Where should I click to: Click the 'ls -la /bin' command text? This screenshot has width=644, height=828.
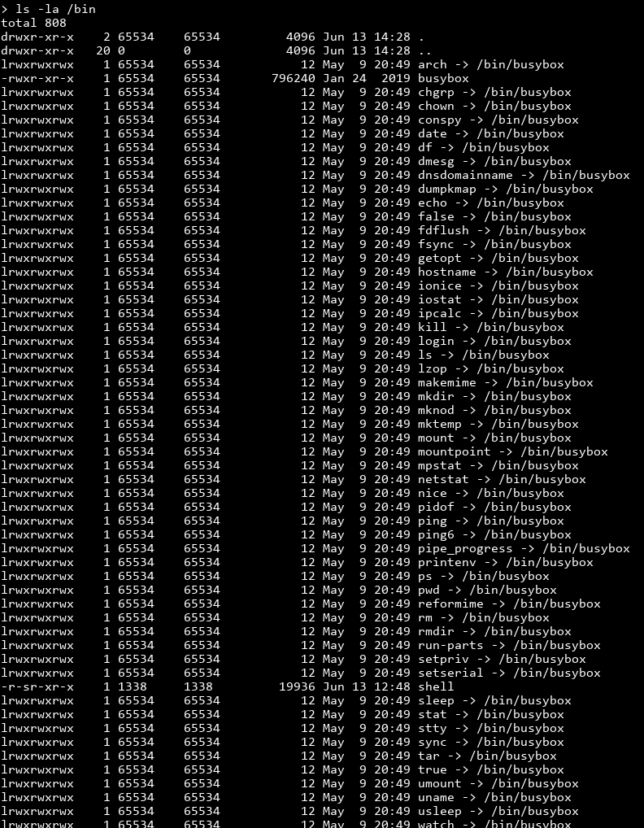tap(55, 9)
